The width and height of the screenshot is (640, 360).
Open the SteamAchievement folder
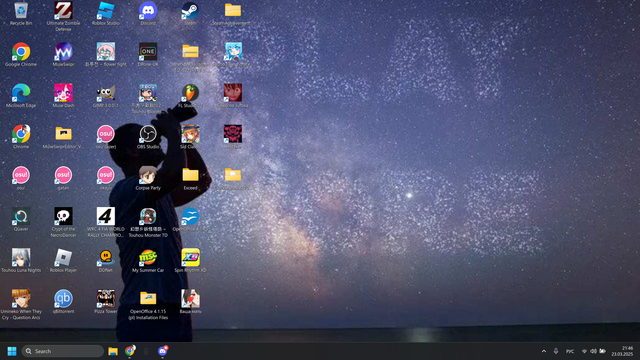pos(232,13)
